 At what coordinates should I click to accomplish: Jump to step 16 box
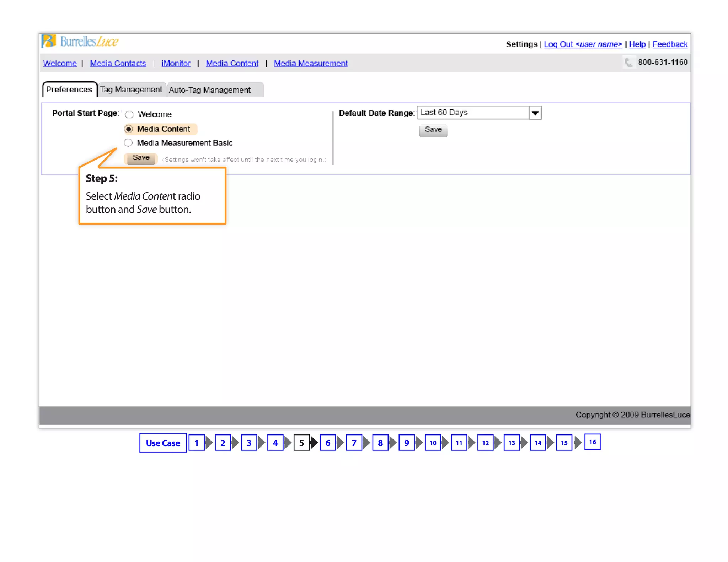pos(593,442)
